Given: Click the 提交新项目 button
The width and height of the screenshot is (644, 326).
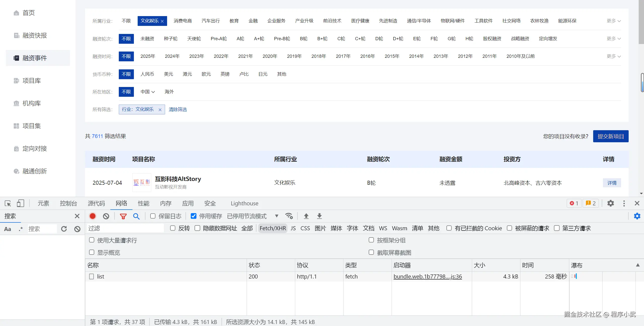Looking at the screenshot, I should click(x=611, y=136).
